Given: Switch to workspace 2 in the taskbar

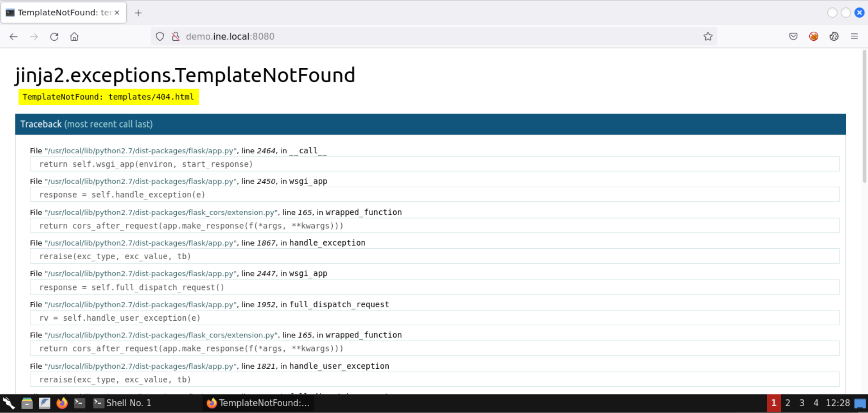Looking at the screenshot, I should pos(788,403).
